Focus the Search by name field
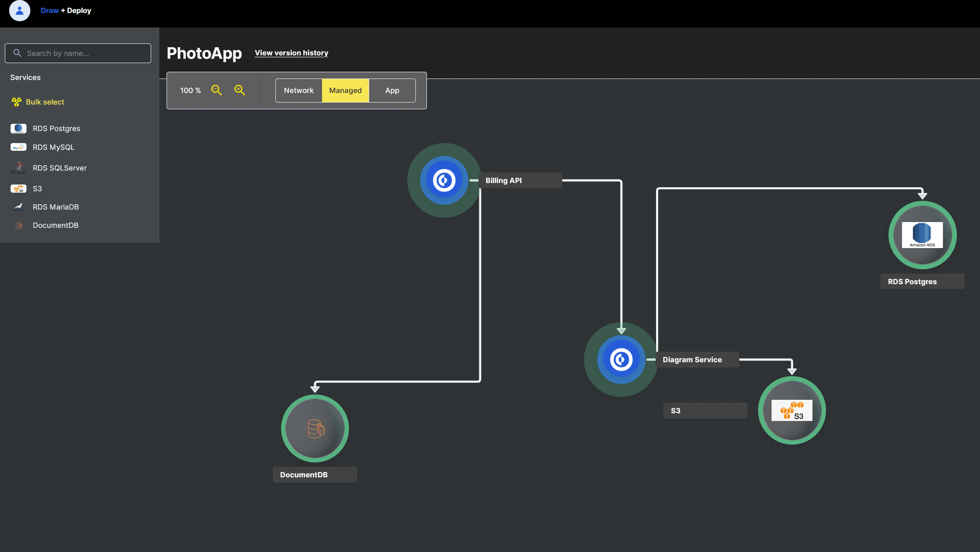This screenshot has height=552, width=980. click(x=78, y=53)
